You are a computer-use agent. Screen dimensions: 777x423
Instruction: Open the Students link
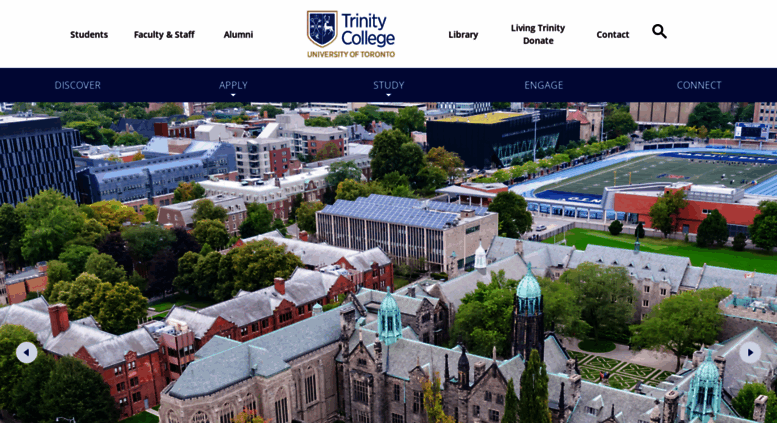pyautogui.click(x=89, y=35)
